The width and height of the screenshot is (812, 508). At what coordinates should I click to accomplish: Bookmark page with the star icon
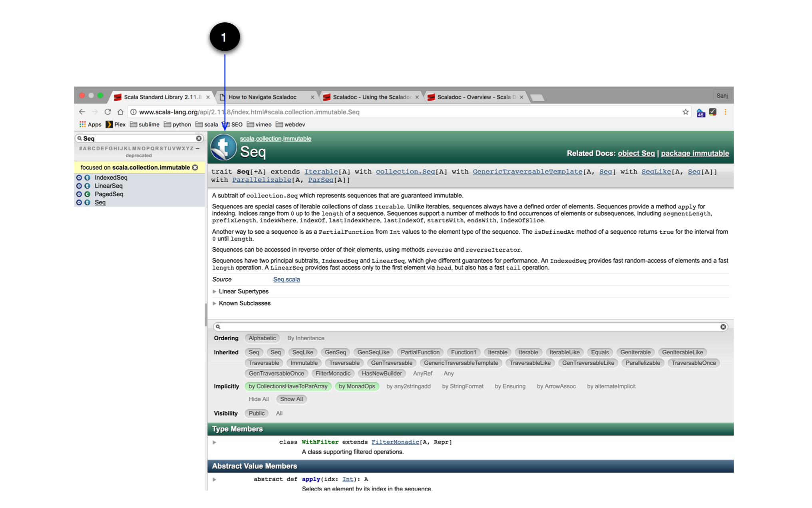(x=685, y=112)
